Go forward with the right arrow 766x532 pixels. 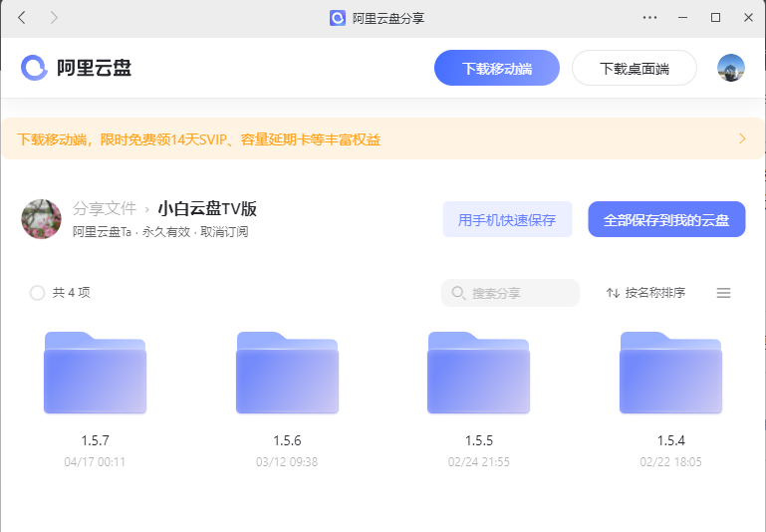pos(54,18)
